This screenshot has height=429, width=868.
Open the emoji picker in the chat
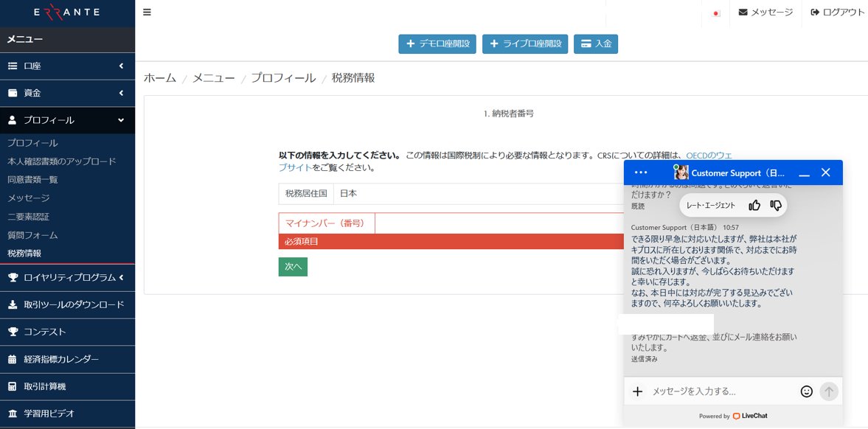click(806, 391)
